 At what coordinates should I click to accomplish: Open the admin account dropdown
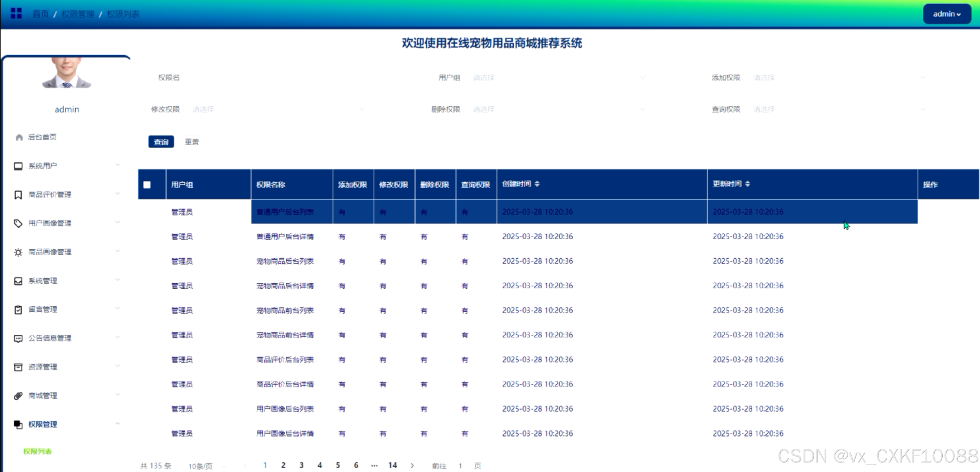coord(946,14)
